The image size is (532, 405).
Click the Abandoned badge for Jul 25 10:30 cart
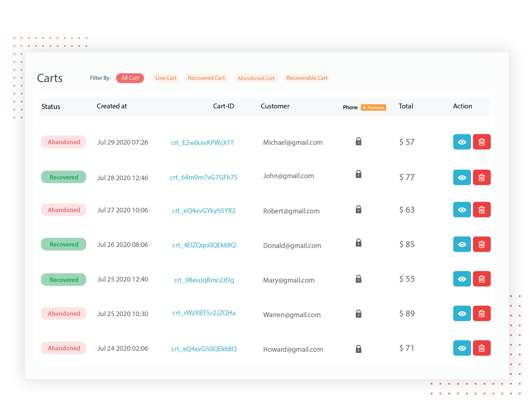64,313
